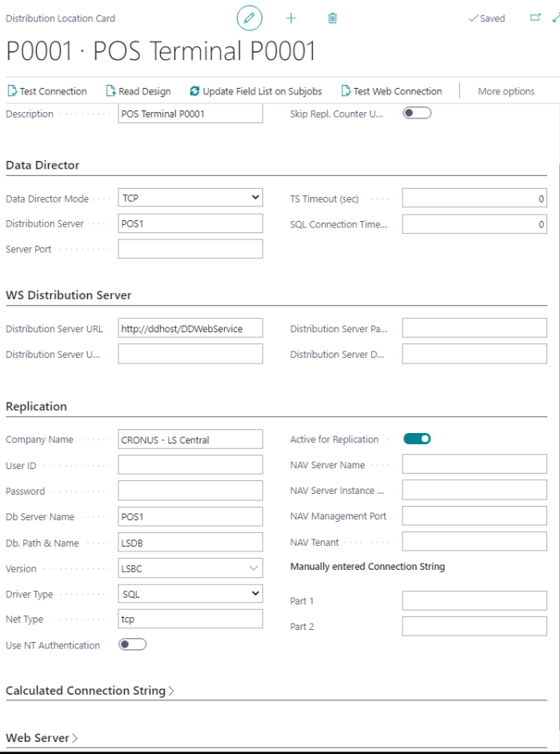
Task: Click Read Design action
Action: [138, 91]
